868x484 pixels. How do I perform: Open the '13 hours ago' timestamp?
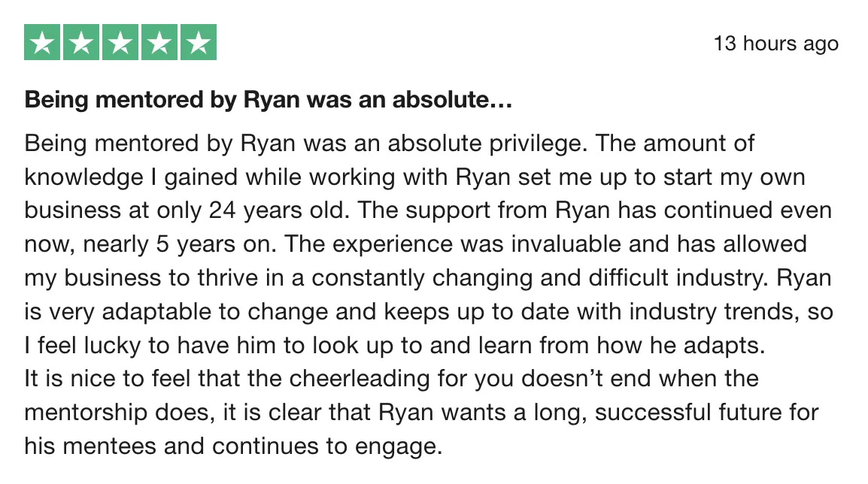coord(775,43)
